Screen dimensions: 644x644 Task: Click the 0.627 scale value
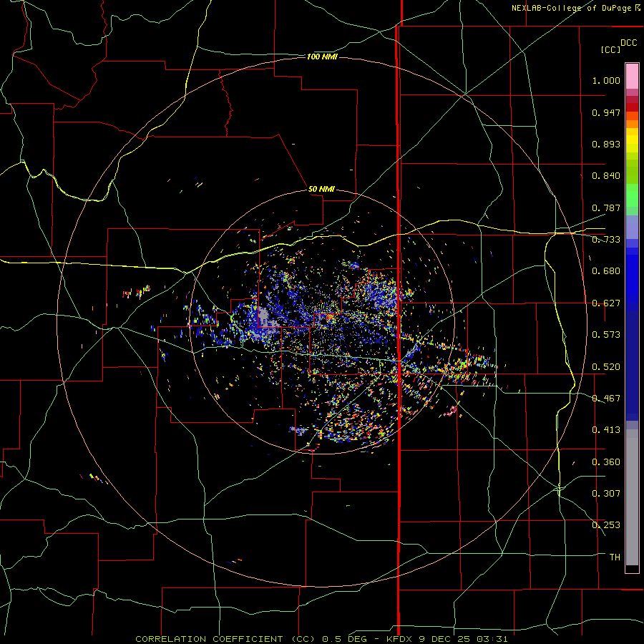click(x=606, y=303)
